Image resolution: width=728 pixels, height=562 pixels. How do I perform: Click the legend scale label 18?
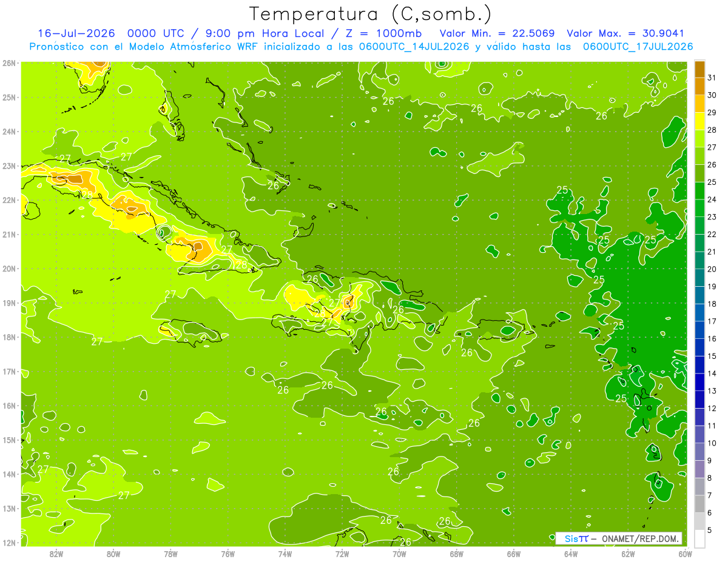712,304
